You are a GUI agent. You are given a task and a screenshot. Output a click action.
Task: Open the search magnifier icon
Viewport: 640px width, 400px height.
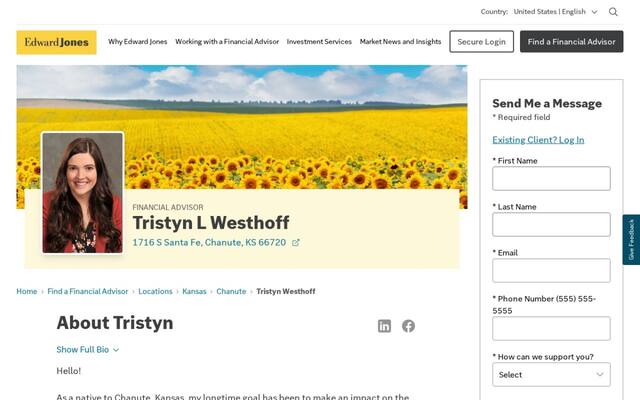[x=613, y=12]
